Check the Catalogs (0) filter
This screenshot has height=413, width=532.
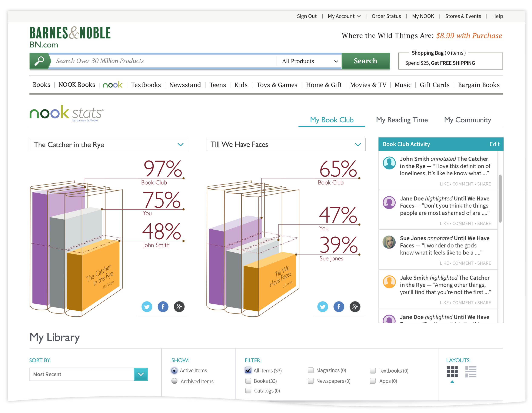click(248, 391)
